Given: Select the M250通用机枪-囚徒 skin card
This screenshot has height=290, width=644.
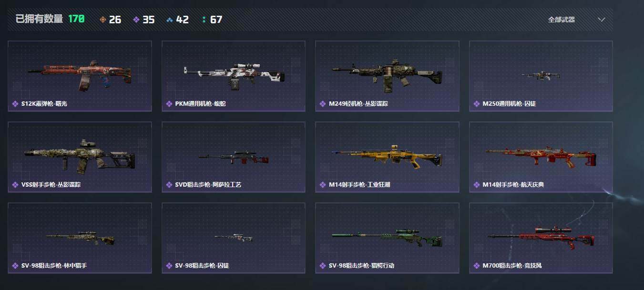Looking at the screenshot, I should click(x=541, y=76).
